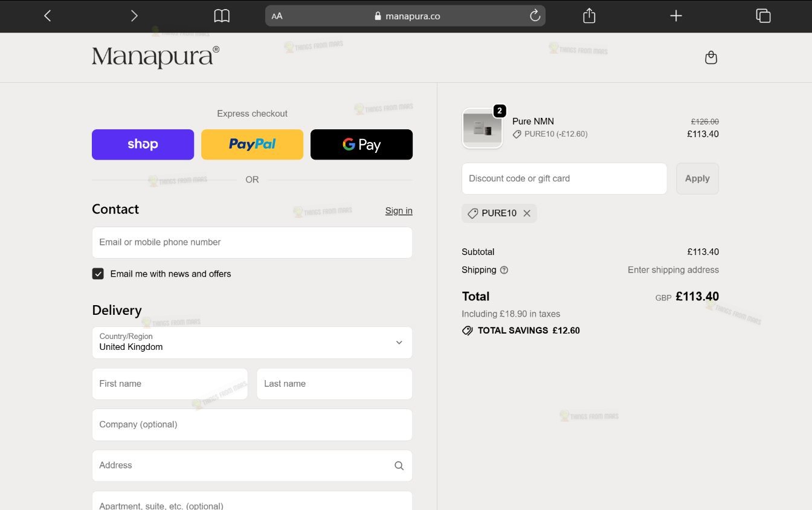Viewport: 812px width, 510px height.
Task: Remove the PURE10 discount code
Action: click(527, 213)
